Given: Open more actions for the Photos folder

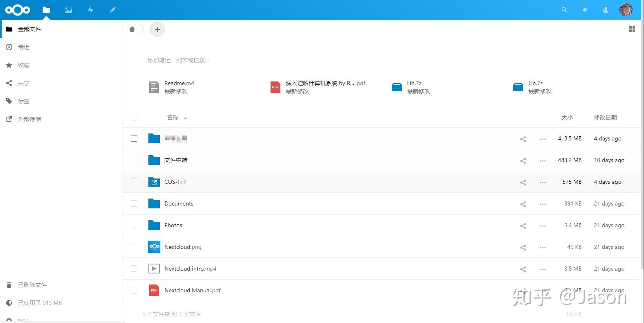Looking at the screenshot, I should (x=543, y=226).
